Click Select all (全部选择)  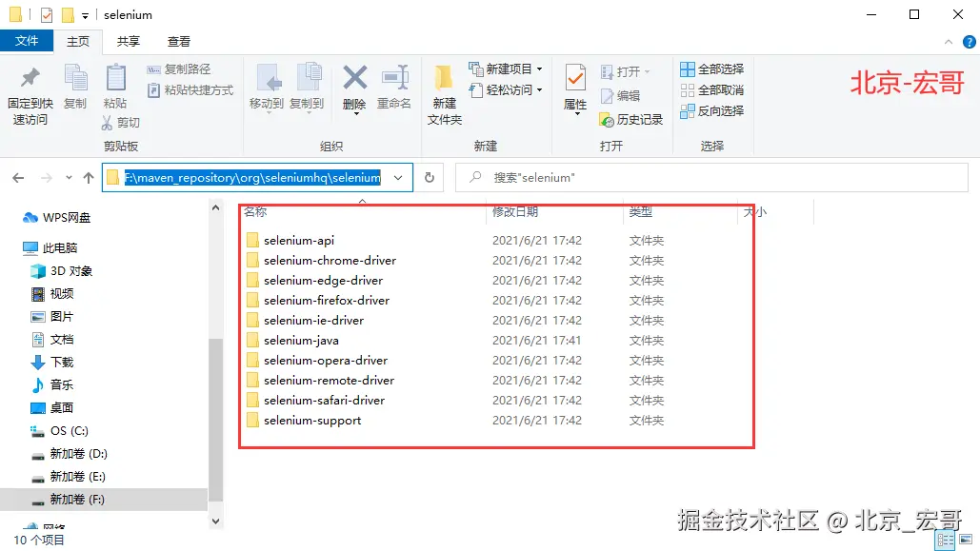click(711, 69)
